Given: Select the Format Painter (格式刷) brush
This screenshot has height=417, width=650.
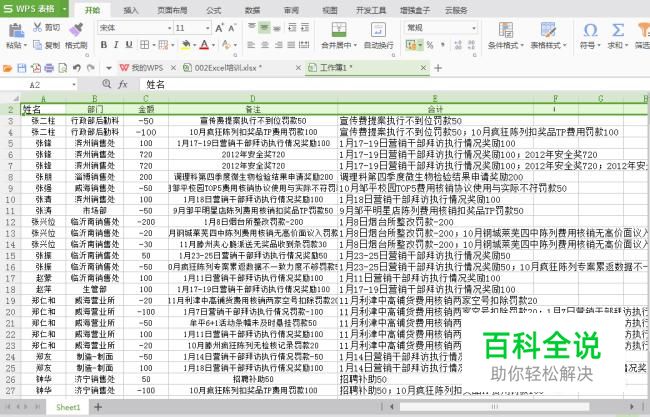Looking at the screenshot, I should (x=76, y=29).
